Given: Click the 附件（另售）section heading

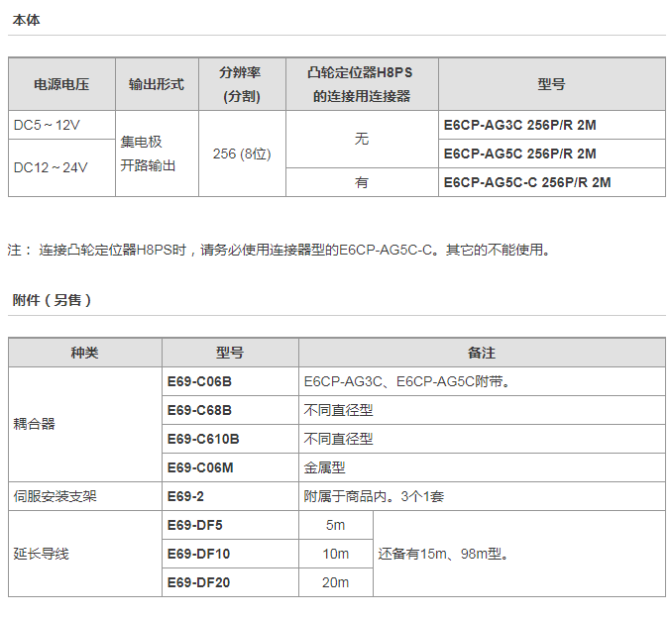Looking at the screenshot, I should coord(52,300).
